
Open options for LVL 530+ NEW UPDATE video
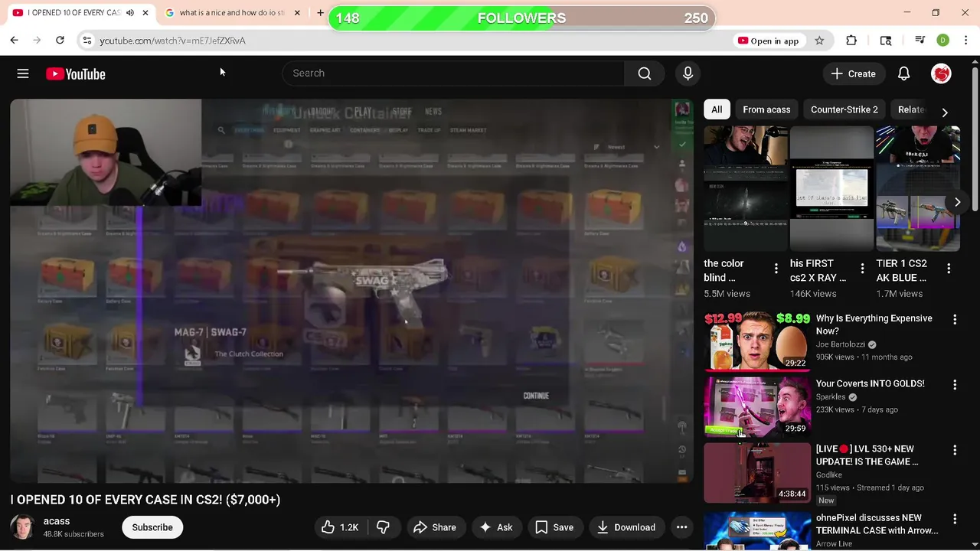pos(955,451)
